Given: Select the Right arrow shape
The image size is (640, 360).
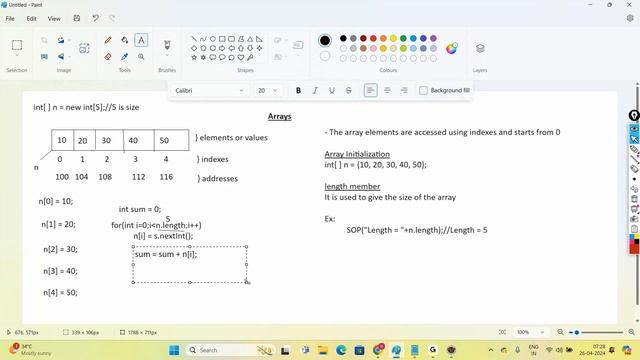Looking at the screenshot, I should click(x=222, y=48).
